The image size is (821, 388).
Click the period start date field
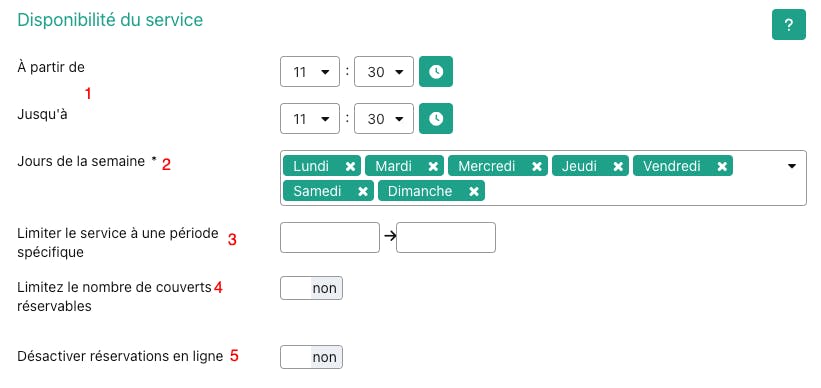click(x=330, y=237)
